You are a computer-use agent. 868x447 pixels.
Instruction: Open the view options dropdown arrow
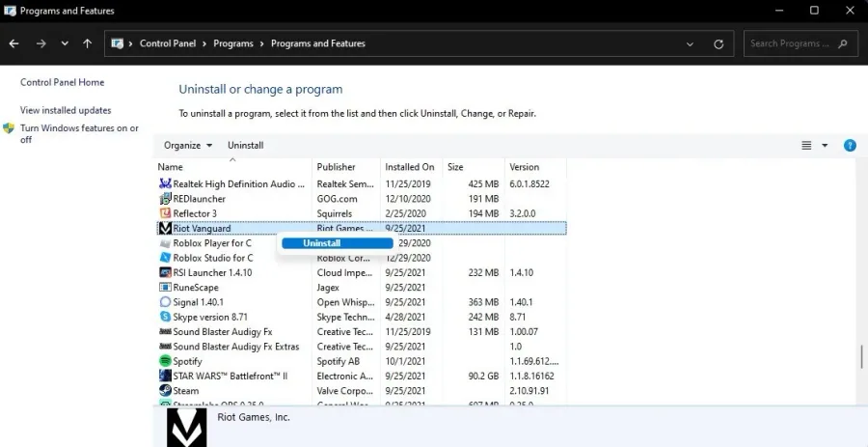[825, 146]
